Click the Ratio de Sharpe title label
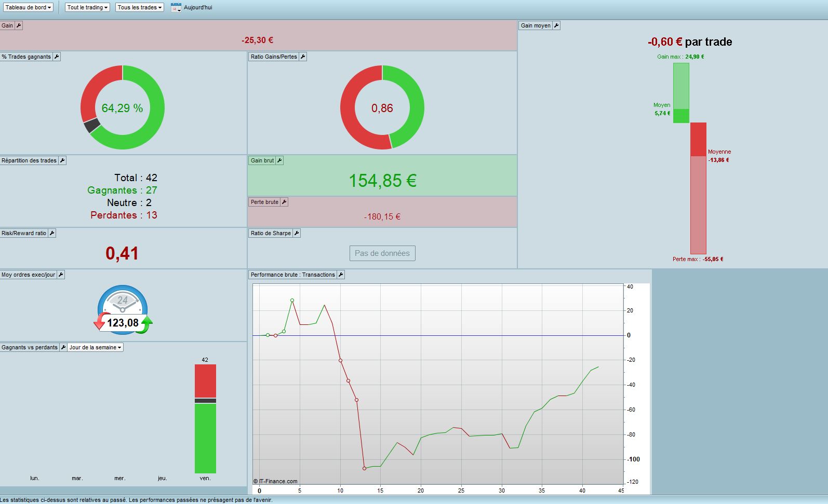The width and height of the screenshot is (828, 504). click(x=271, y=233)
